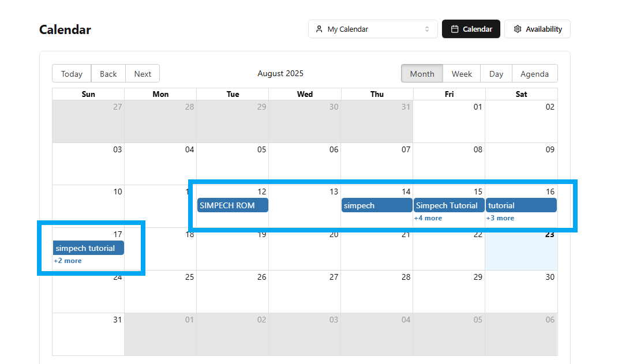The image size is (618, 364).
Task: Switch to Week view
Action: click(x=462, y=74)
